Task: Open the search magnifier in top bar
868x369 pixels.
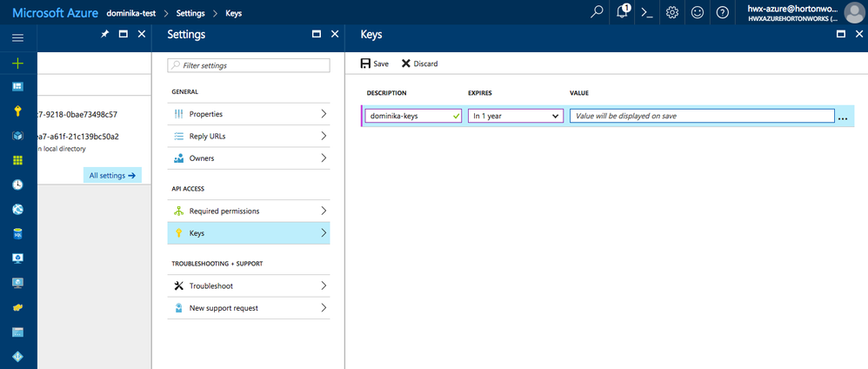Action: (x=597, y=12)
